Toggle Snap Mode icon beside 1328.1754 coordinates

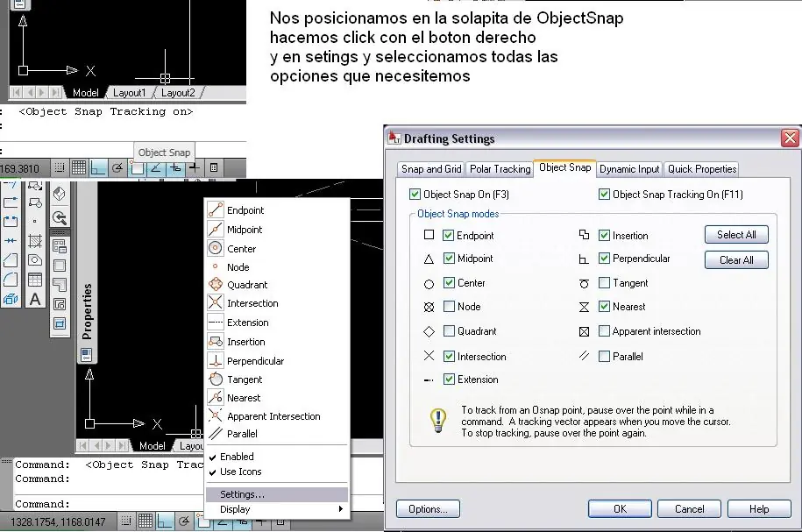pos(126,521)
